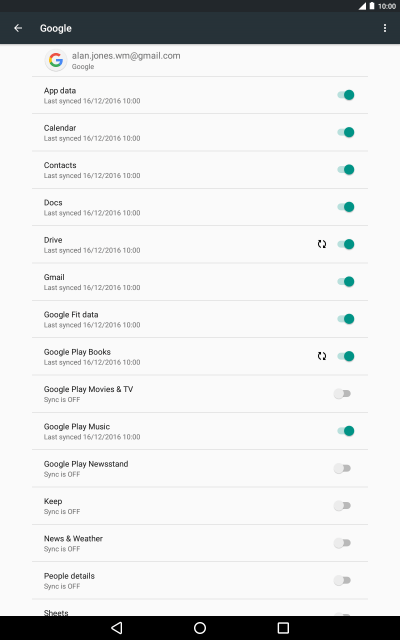Tap the sync icon beside Google Play Books
Screen dimensions: 400x640
click(x=322, y=356)
